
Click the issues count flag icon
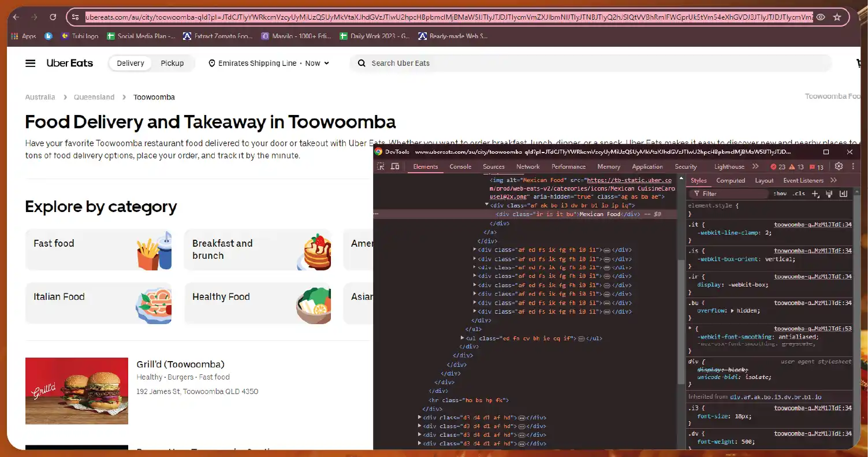(817, 166)
